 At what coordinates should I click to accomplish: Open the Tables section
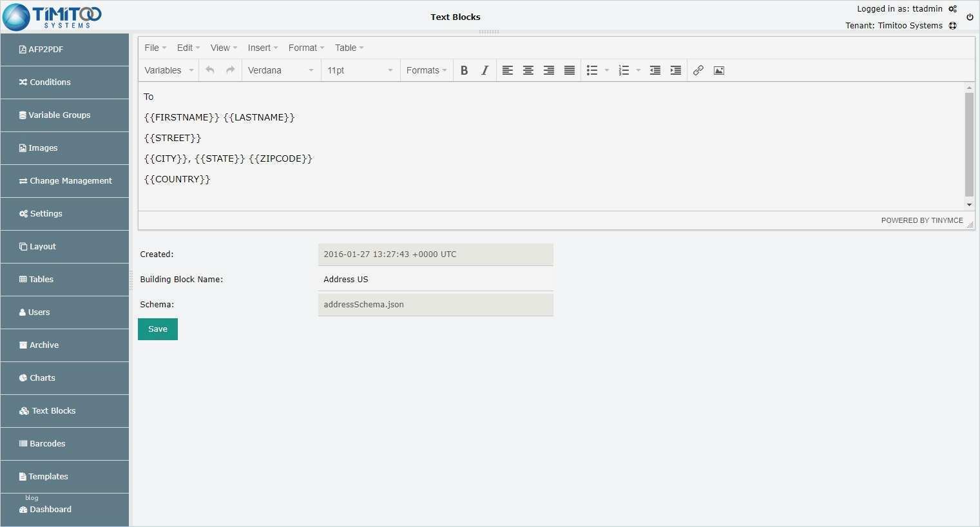[64, 280]
